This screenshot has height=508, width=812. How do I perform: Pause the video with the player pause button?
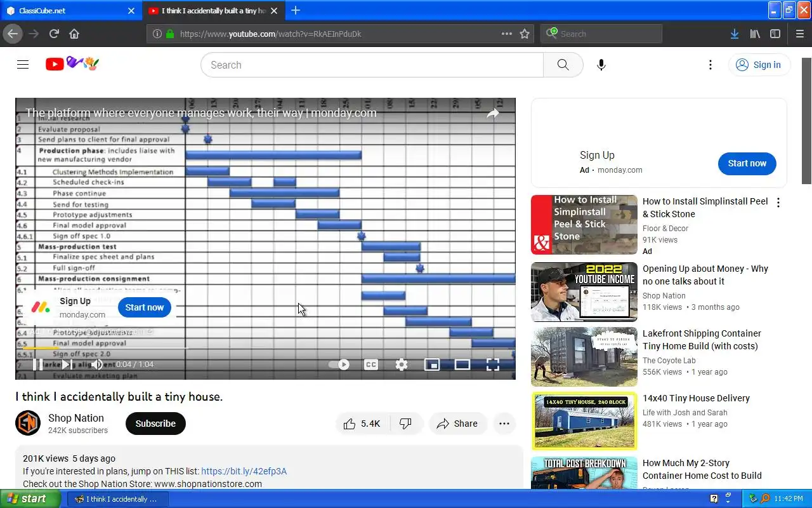[37, 364]
